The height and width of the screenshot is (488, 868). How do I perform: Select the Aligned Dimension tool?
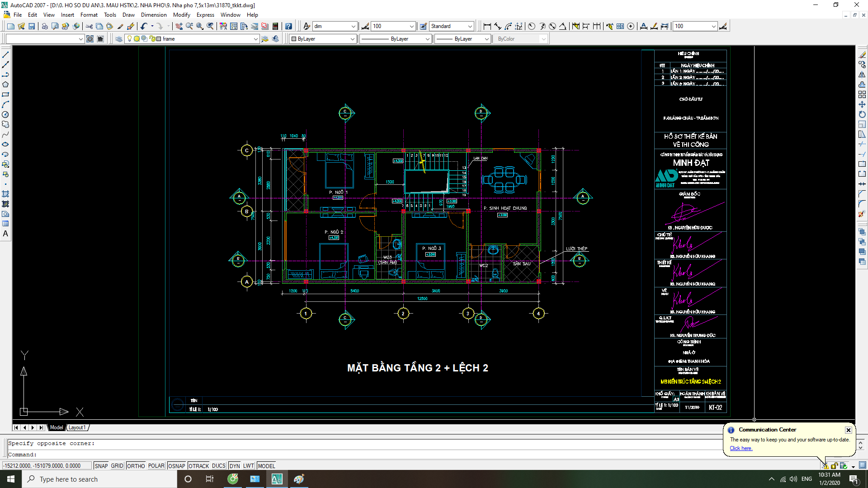498,26
